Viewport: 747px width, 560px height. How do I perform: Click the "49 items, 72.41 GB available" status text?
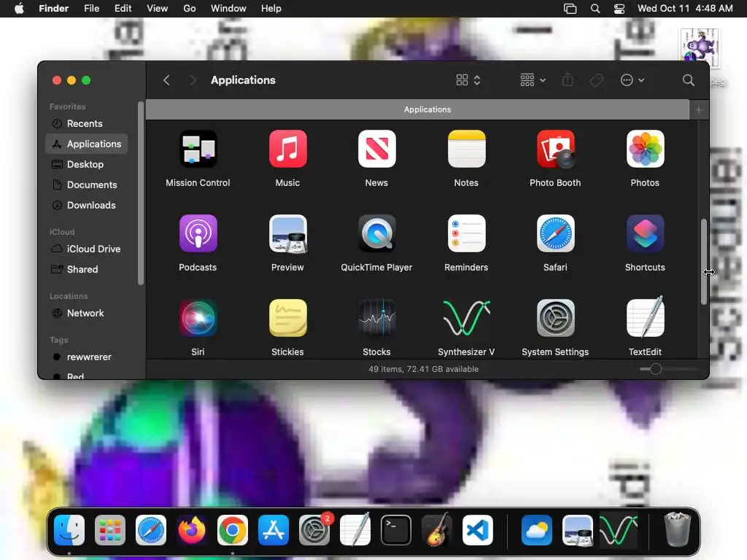coord(424,369)
